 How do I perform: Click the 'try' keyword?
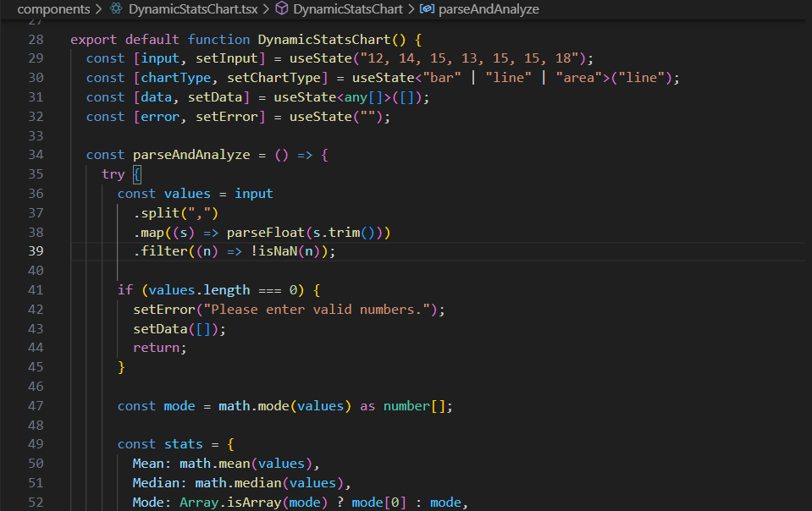[113, 174]
